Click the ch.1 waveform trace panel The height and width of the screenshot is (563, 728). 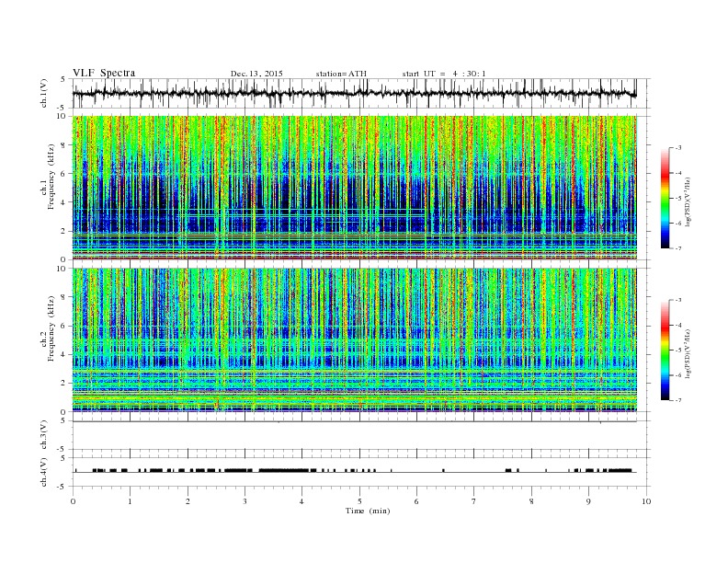click(x=361, y=93)
